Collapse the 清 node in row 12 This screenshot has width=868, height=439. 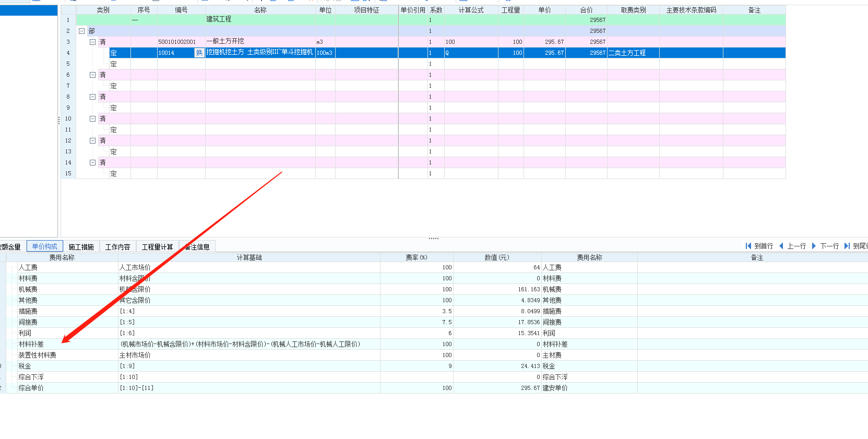(x=92, y=140)
